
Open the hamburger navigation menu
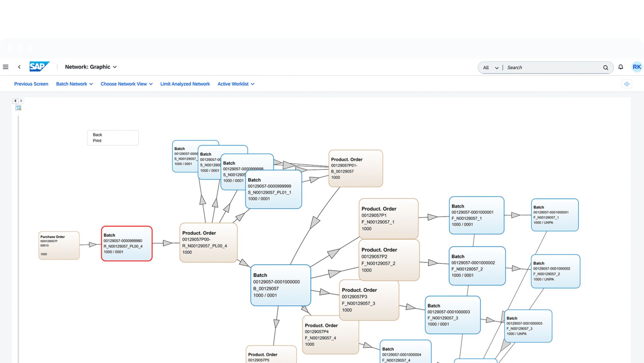click(x=6, y=67)
